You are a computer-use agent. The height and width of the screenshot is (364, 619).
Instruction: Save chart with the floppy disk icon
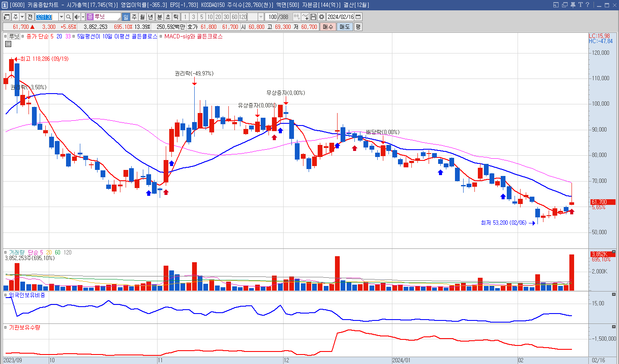point(313,17)
